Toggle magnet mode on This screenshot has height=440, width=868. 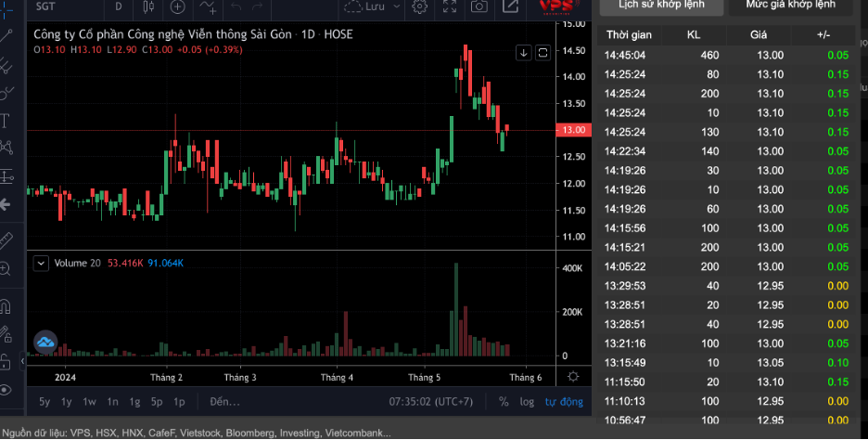pos(6,306)
